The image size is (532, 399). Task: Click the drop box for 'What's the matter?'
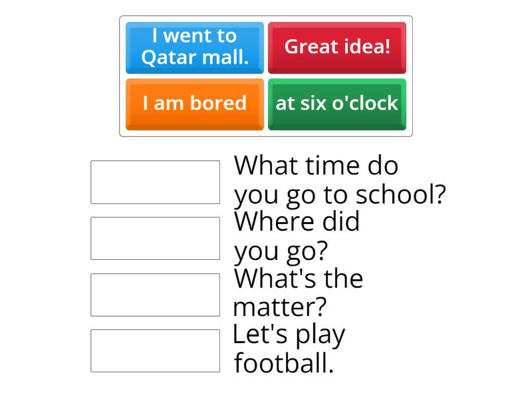click(155, 295)
